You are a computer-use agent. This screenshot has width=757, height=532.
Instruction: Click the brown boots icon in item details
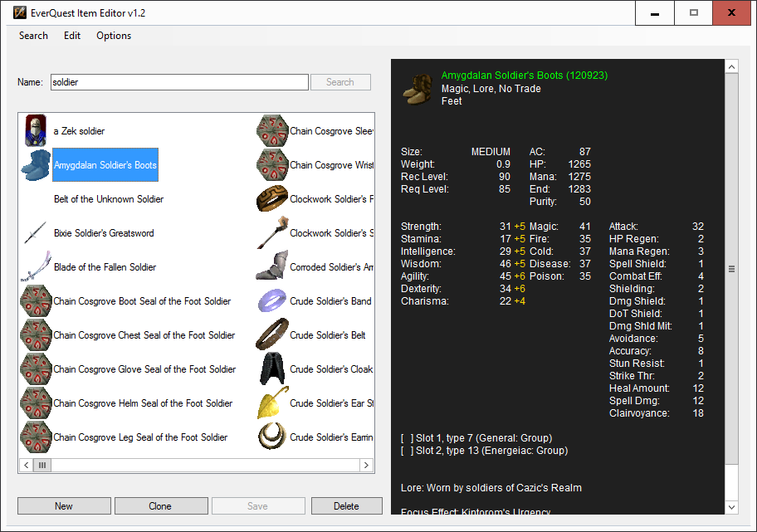tap(418, 90)
